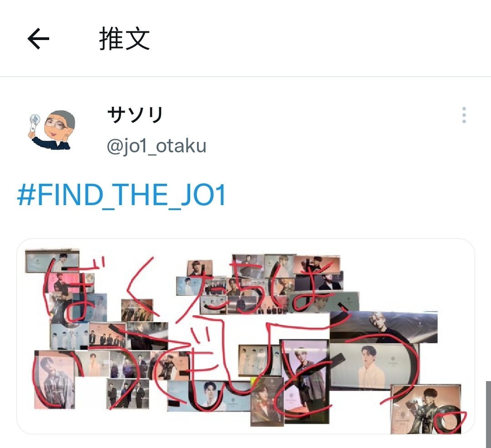The height and width of the screenshot is (448, 491).
Task: Tap the bottom-right photo in the collage
Action: tap(426, 409)
